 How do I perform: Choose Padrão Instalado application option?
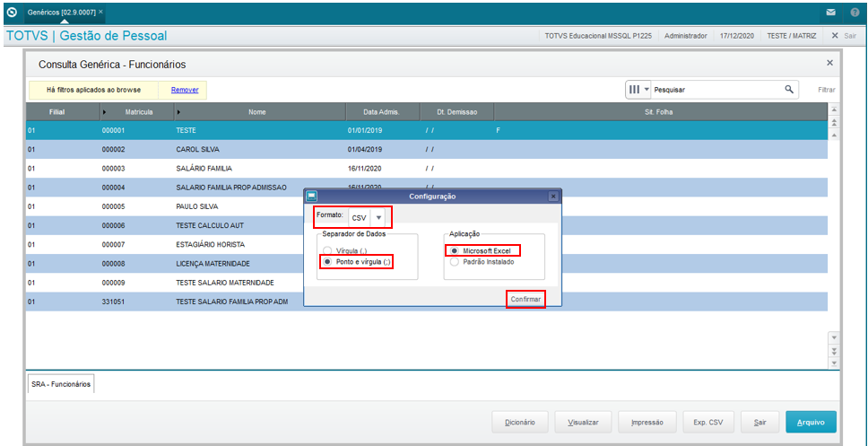(454, 262)
